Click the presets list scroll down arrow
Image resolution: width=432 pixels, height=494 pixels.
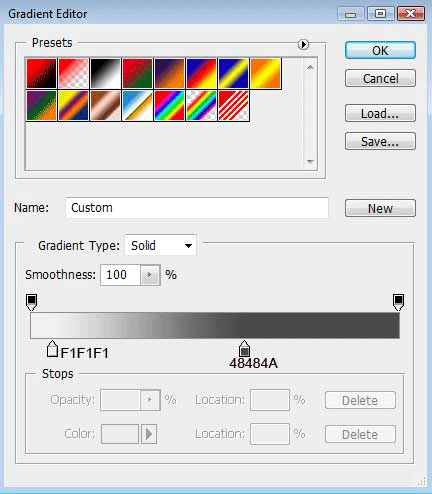pos(310,161)
